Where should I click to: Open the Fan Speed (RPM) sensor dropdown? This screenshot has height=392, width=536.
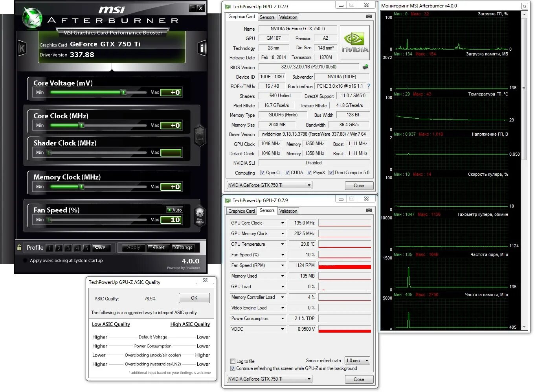pyautogui.click(x=283, y=265)
